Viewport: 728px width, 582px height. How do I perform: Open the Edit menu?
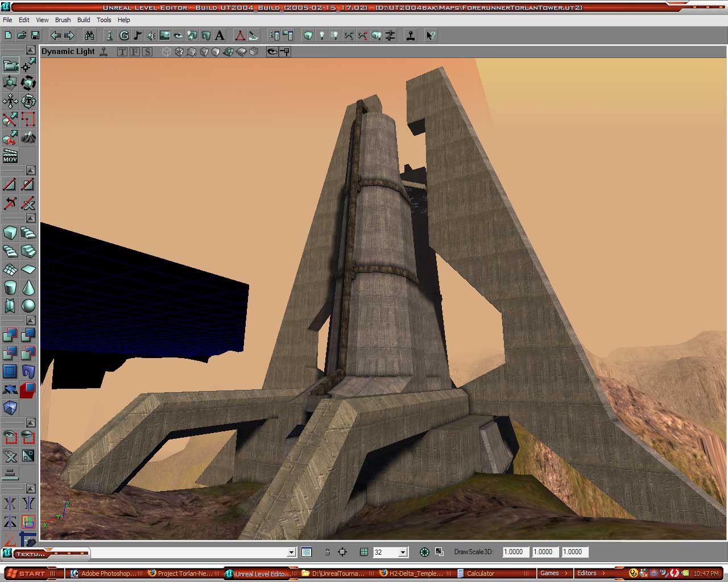[24, 20]
